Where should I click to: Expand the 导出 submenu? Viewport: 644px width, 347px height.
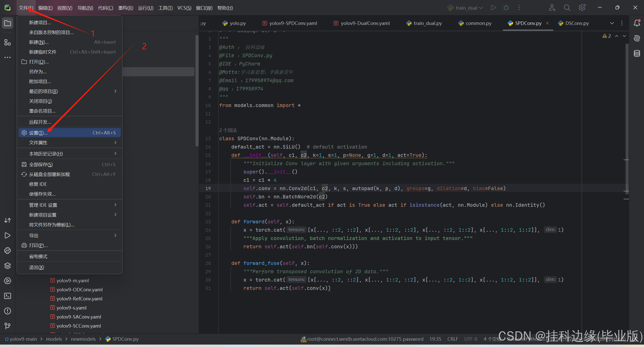tap(69, 235)
